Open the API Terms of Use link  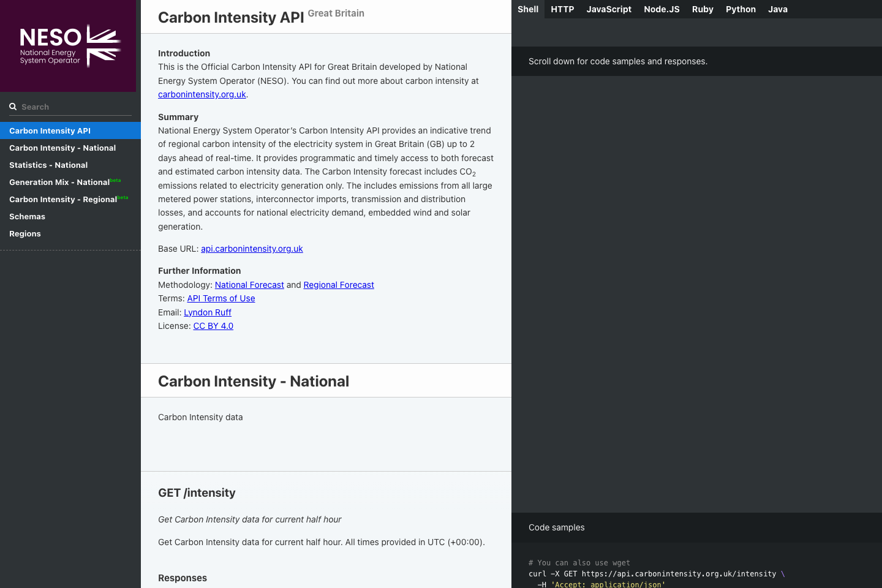coord(221,298)
